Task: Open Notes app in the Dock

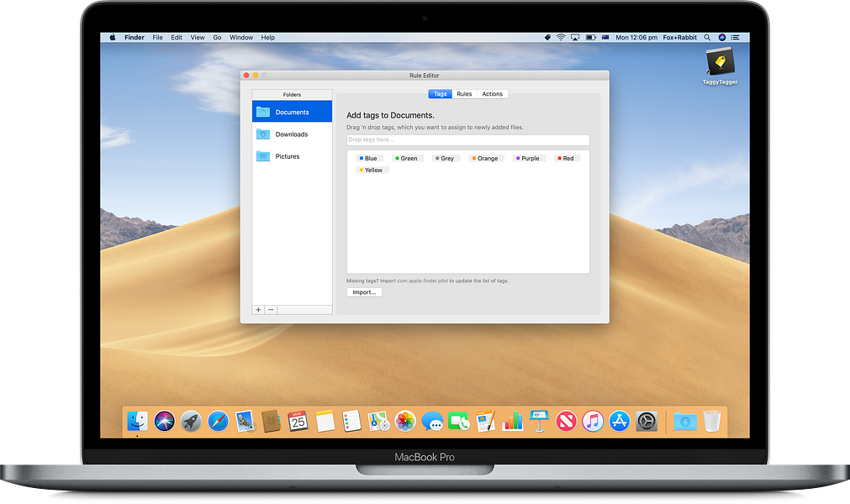Action: point(325,421)
